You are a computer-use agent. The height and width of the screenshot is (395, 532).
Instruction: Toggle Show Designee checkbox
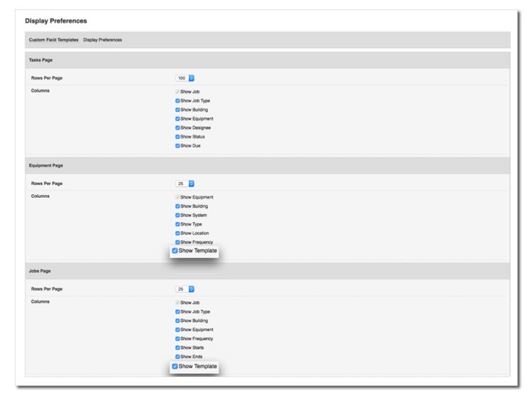tap(177, 128)
